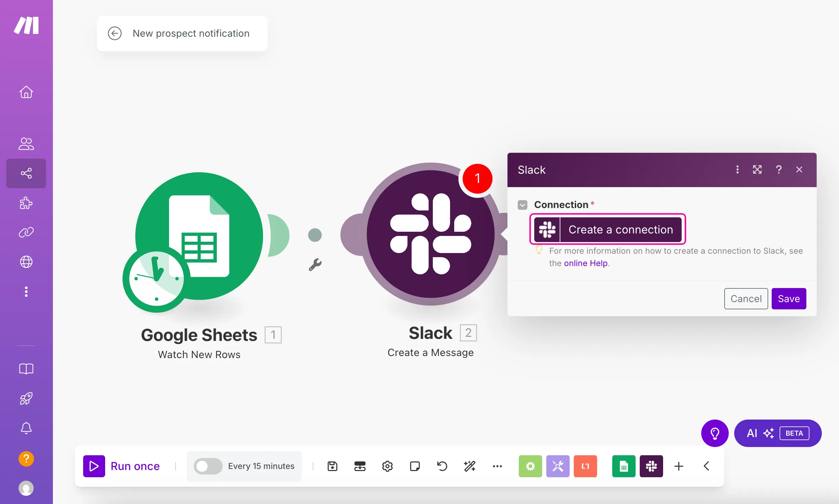839x504 pixels.
Task: Open the toolbar three-dot more options
Action: [497, 466]
